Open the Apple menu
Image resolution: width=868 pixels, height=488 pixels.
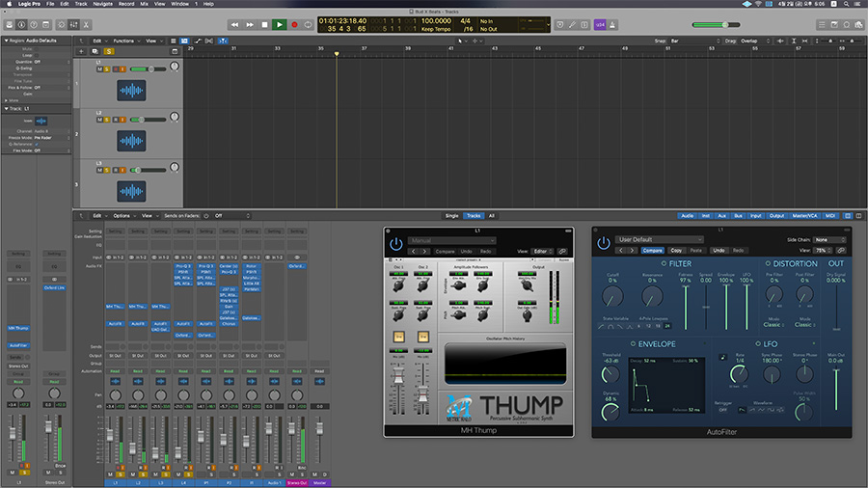pos(9,3)
